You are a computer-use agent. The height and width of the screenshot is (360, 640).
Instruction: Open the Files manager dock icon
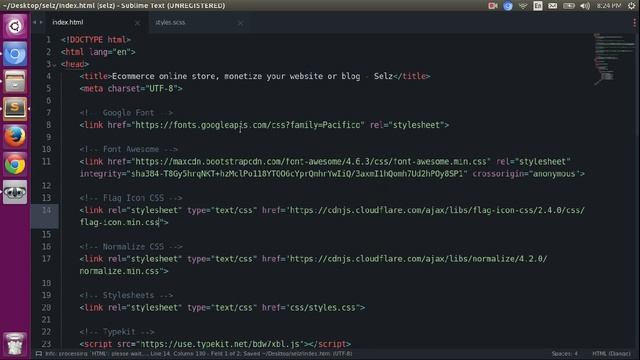pyautogui.click(x=15, y=81)
